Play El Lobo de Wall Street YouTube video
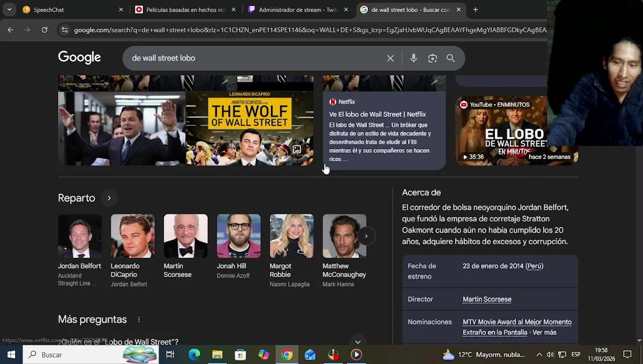 [517, 130]
